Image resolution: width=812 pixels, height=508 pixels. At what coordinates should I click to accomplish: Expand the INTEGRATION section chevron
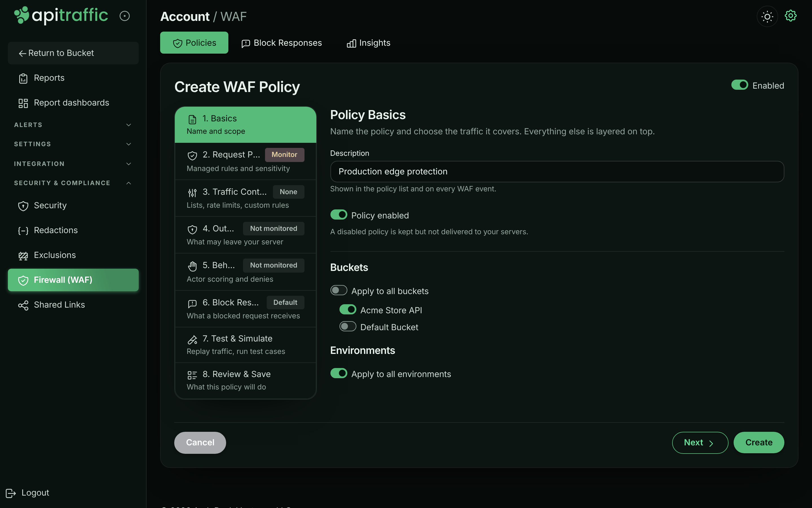(x=129, y=164)
